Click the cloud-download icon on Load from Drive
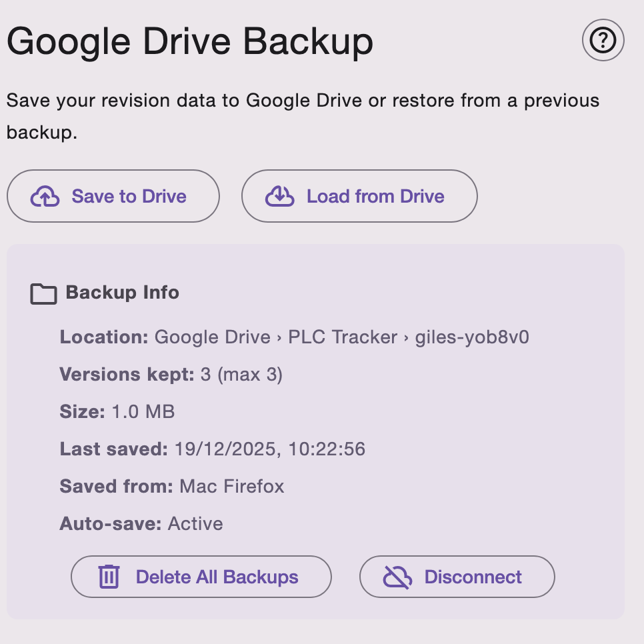Screen dimensions: 644x644 coord(280,196)
